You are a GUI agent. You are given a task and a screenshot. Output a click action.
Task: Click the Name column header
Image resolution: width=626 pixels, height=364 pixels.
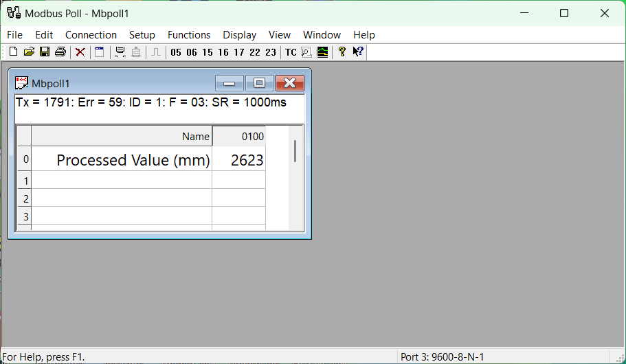(x=122, y=136)
